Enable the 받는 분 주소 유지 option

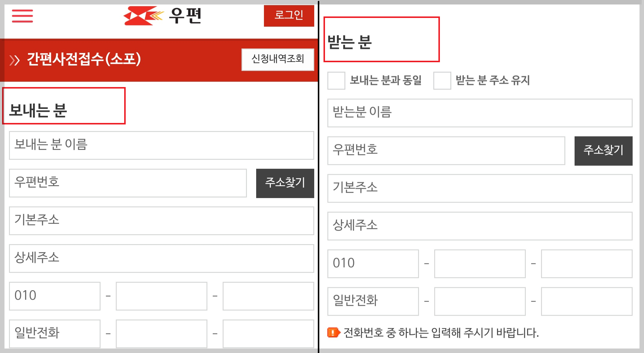[x=442, y=80]
